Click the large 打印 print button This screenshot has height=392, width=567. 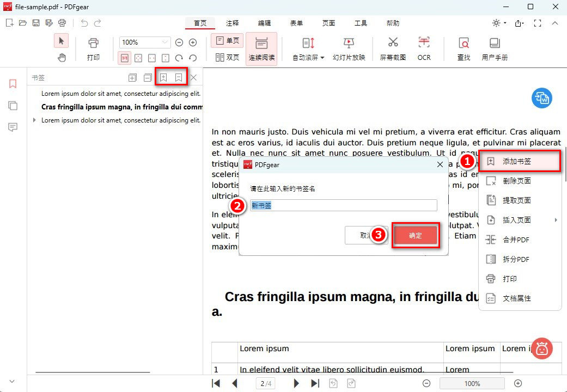click(x=93, y=49)
